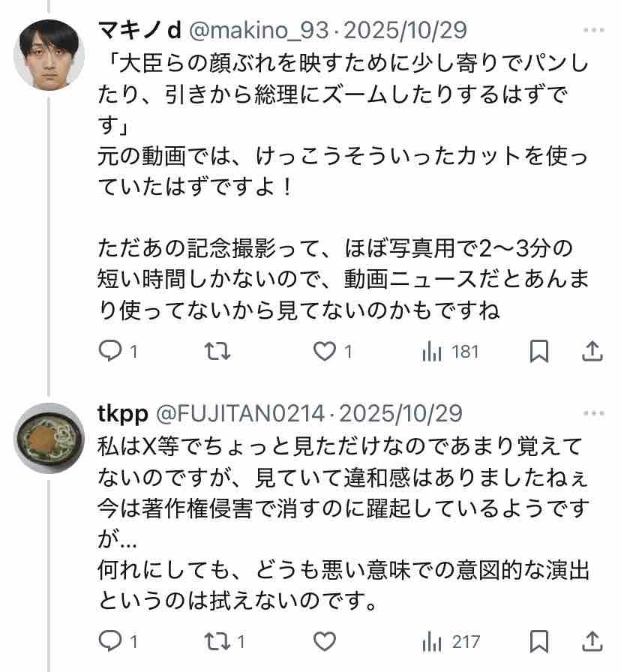Share the tkpp post
621x672 pixels.
(592, 641)
